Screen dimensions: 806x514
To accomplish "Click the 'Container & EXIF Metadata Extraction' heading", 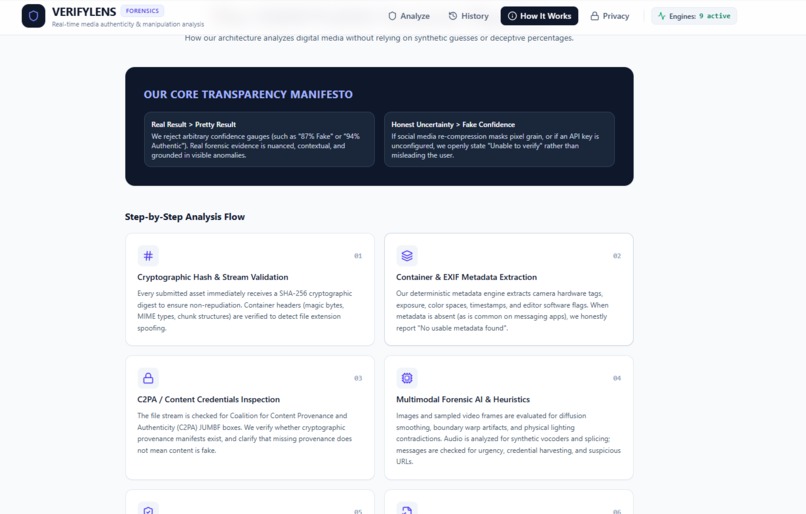I will click(466, 277).
